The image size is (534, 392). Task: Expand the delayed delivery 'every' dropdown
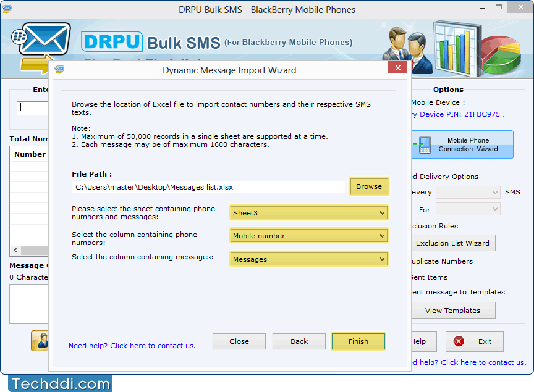(x=468, y=192)
